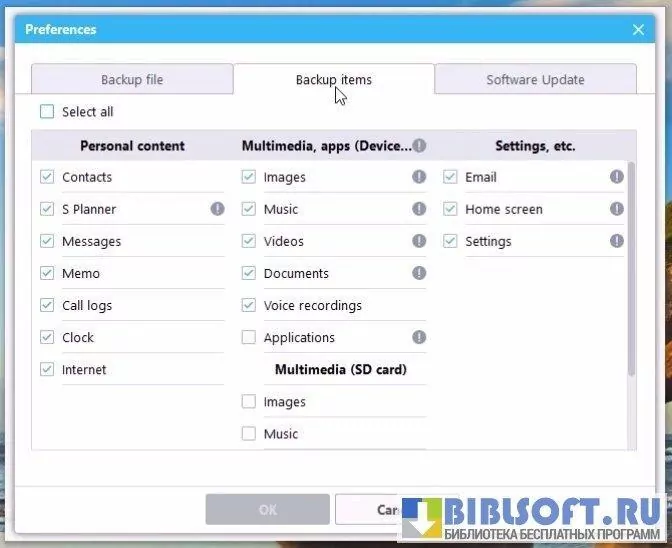Uncheck the Contacts checkbox
Screen dimensions: 672x548
click(x=47, y=177)
